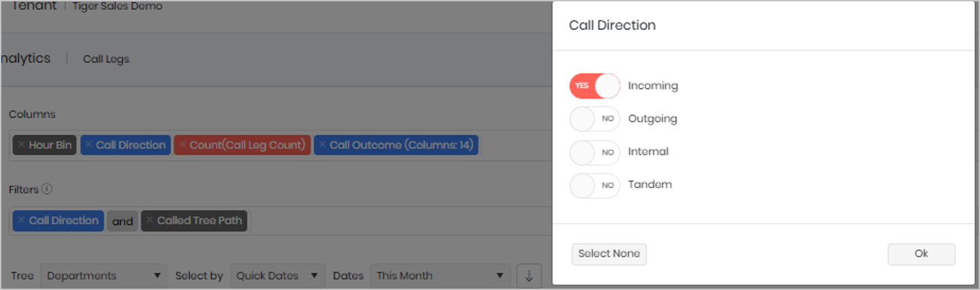Click the 'and' filter operator
The image size is (980, 290).
click(122, 221)
